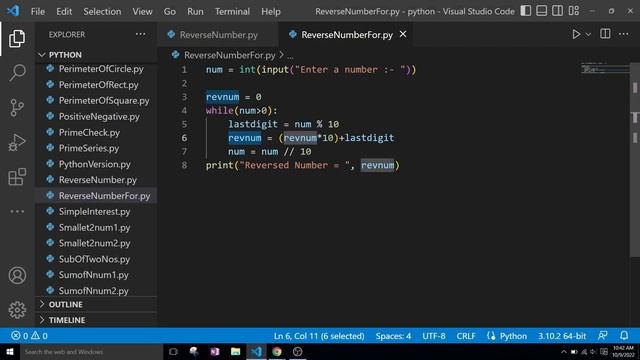The height and width of the screenshot is (360, 640).
Task: Open the Source Control view
Action: [x=17, y=107]
